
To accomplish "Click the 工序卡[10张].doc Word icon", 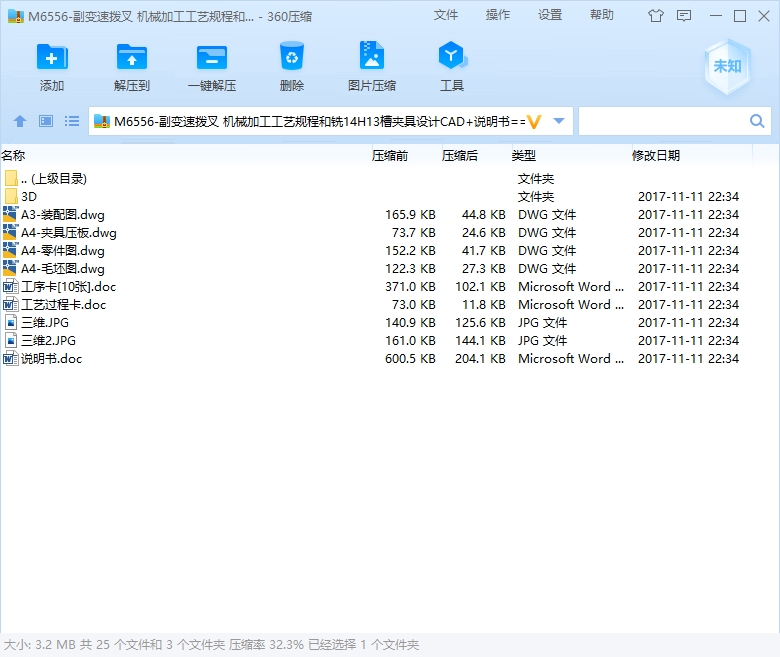I will [x=10, y=286].
